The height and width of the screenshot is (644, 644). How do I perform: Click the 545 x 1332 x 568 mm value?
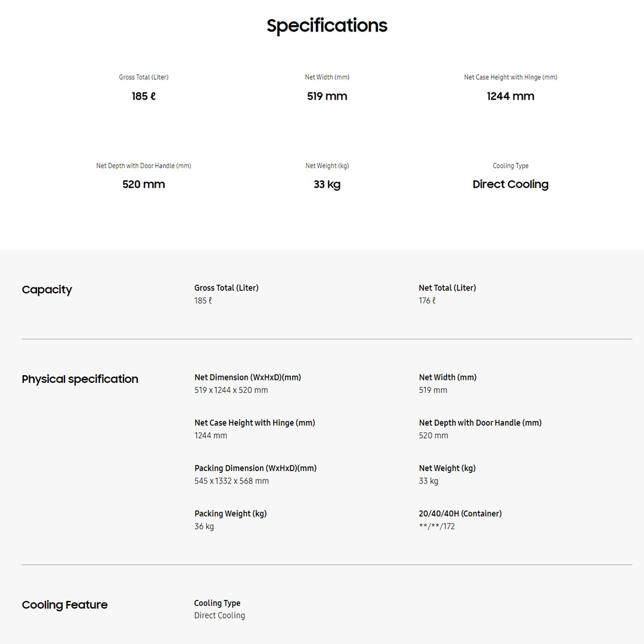pyautogui.click(x=231, y=481)
